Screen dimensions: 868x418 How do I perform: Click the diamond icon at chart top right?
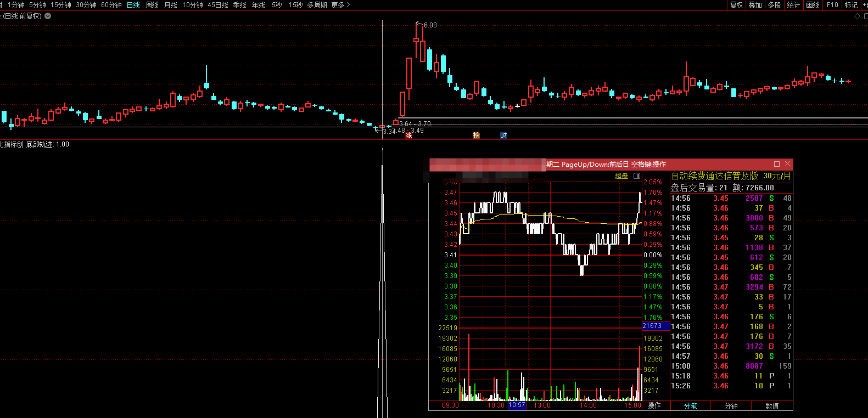point(857,16)
